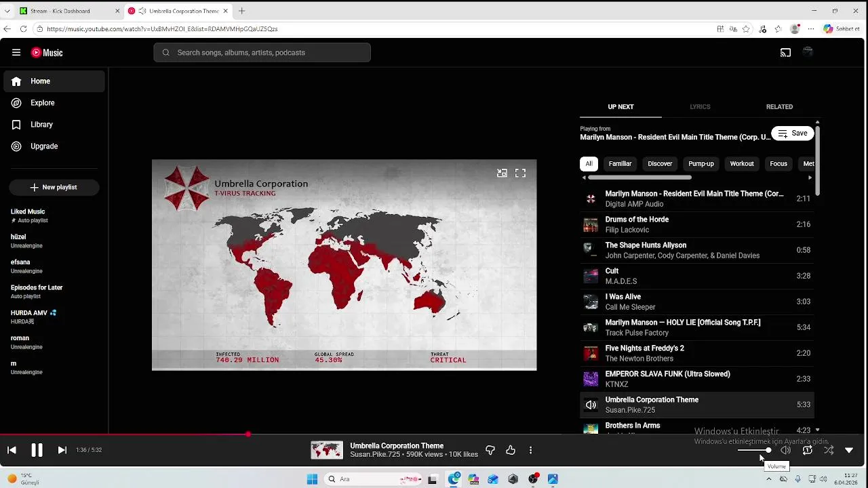
Task: Switch video to miniplayer mode
Action: pyautogui.click(x=502, y=174)
